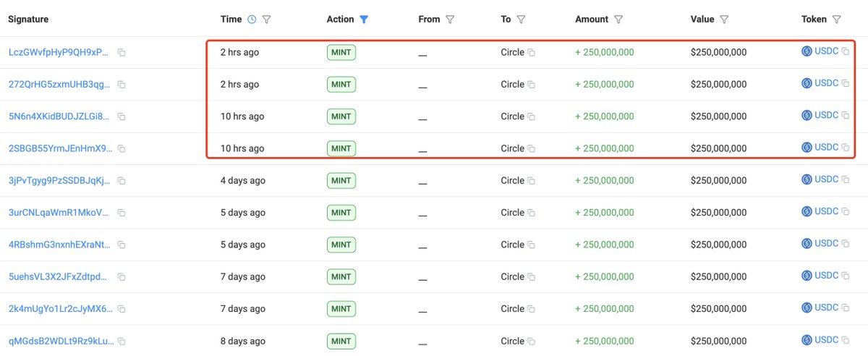The height and width of the screenshot is (356, 868).
Task: Open transaction 272QrHG5zxmUHB3qg link
Action: pos(60,85)
